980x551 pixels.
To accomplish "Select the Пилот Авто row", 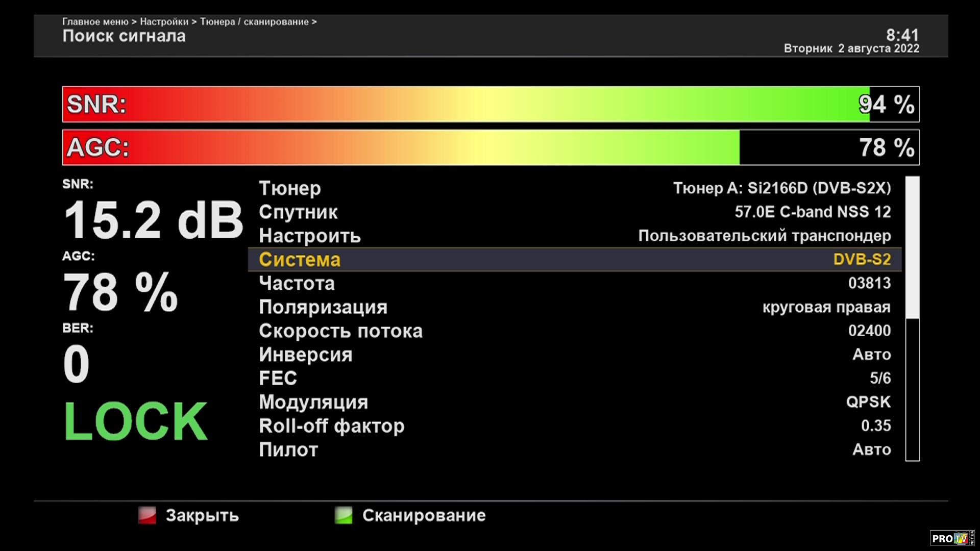I will pos(574,449).
